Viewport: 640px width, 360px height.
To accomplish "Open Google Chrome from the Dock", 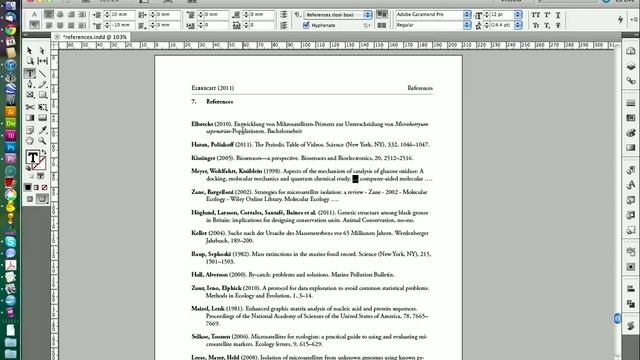I will [x=10, y=30].
